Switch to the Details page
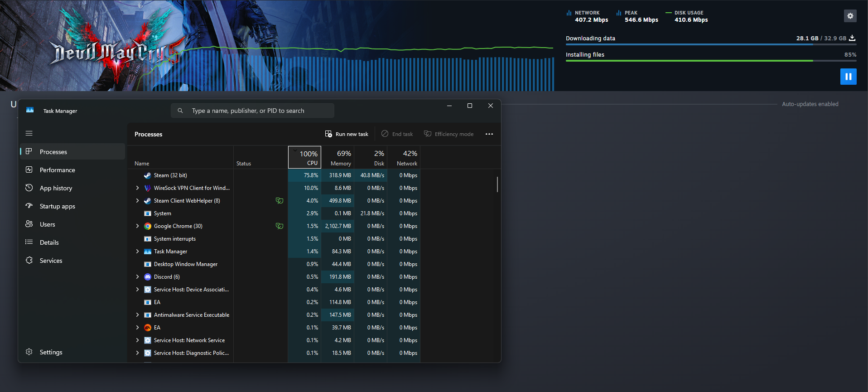This screenshot has height=392, width=868. pos(72,242)
